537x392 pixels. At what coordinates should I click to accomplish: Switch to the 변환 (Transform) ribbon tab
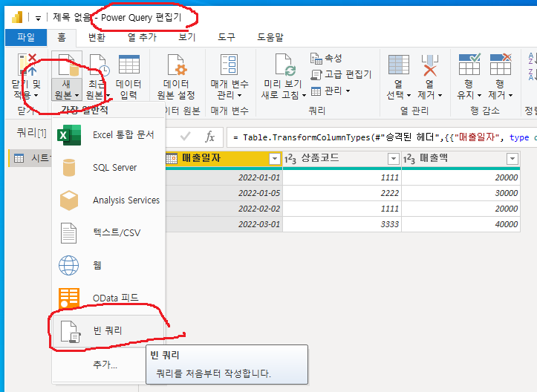(x=97, y=37)
